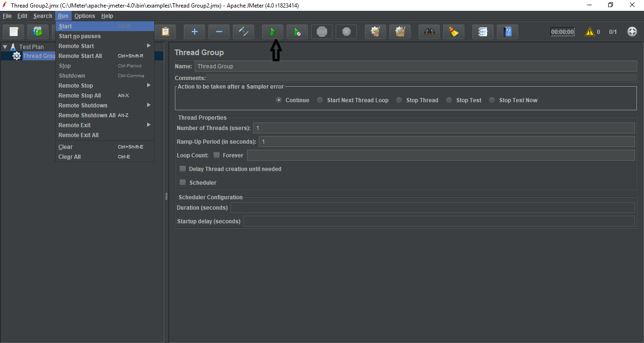Check Delay Thread creation until needed
644x343 pixels.
pos(183,169)
